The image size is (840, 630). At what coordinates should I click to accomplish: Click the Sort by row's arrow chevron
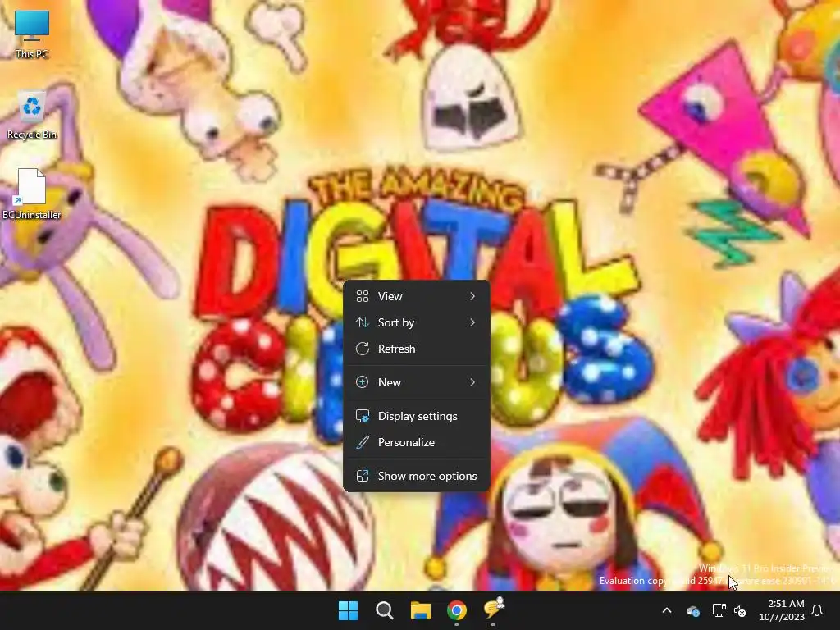point(472,322)
